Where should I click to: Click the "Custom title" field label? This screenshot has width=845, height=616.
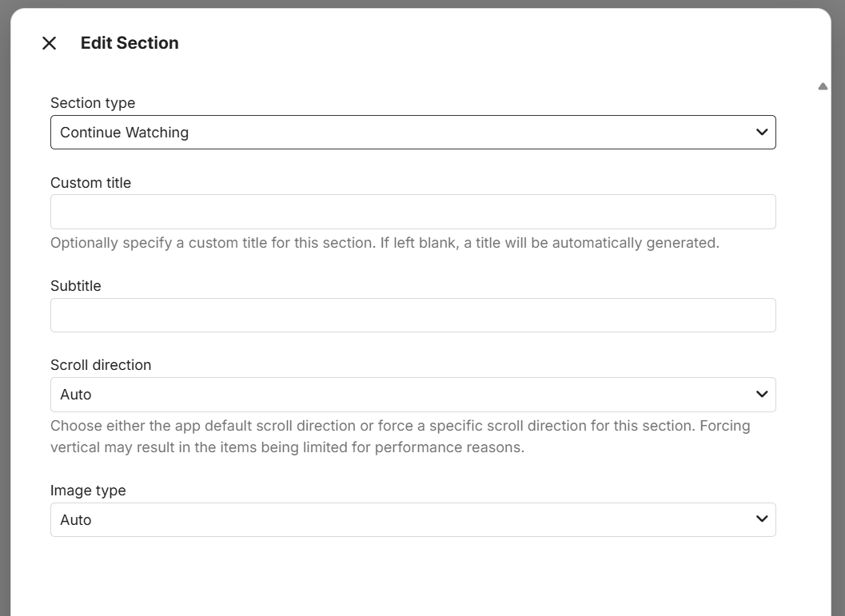(x=90, y=183)
